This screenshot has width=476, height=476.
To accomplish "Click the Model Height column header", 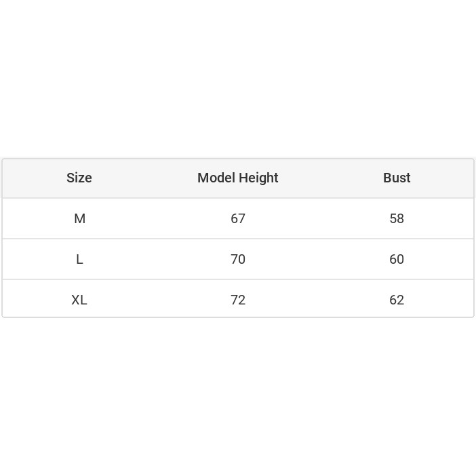I will 237,178.
